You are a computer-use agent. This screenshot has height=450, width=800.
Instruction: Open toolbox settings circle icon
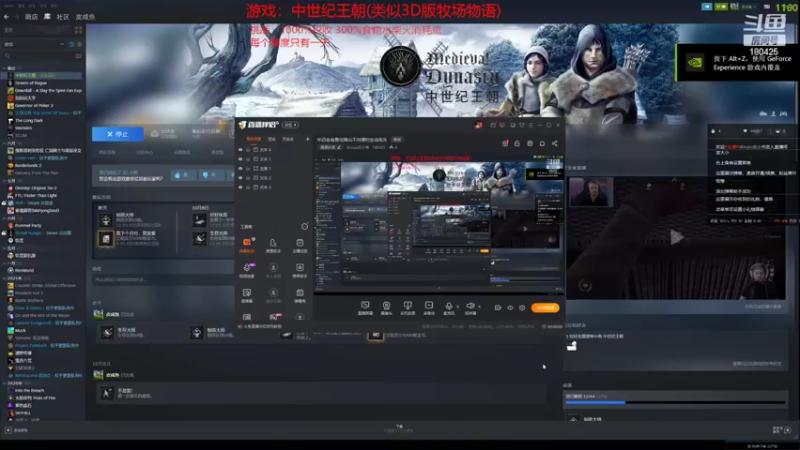pos(305,226)
